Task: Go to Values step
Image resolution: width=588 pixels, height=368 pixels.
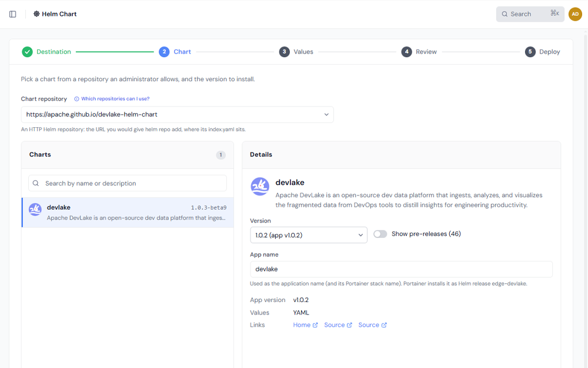Action: coord(303,52)
